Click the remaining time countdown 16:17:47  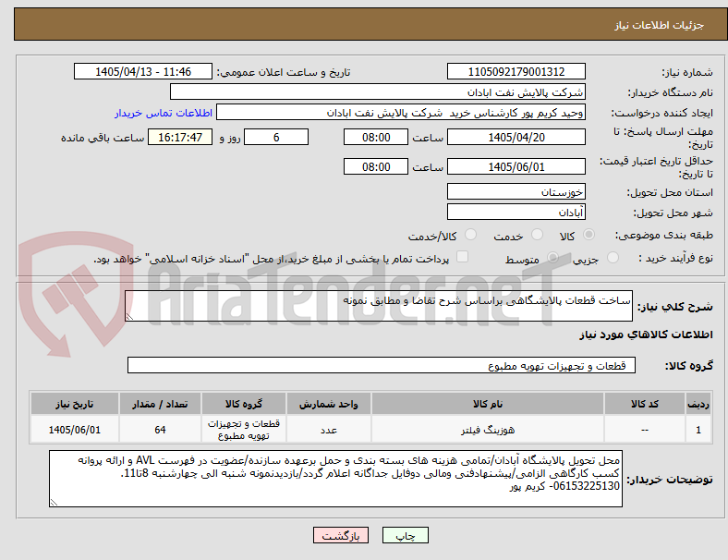click(x=180, y=138)
